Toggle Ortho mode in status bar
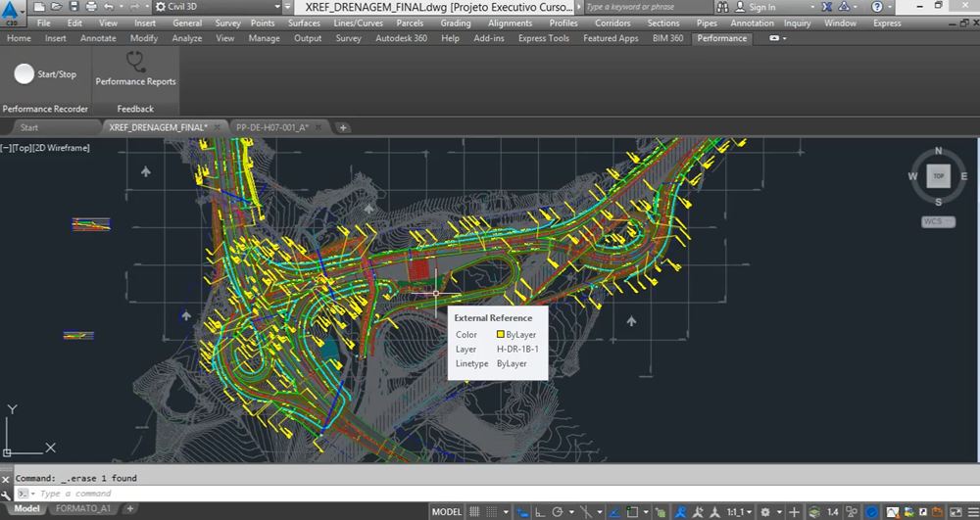The height and width of the screenshot is (520, 980). (x=539, y=512)
